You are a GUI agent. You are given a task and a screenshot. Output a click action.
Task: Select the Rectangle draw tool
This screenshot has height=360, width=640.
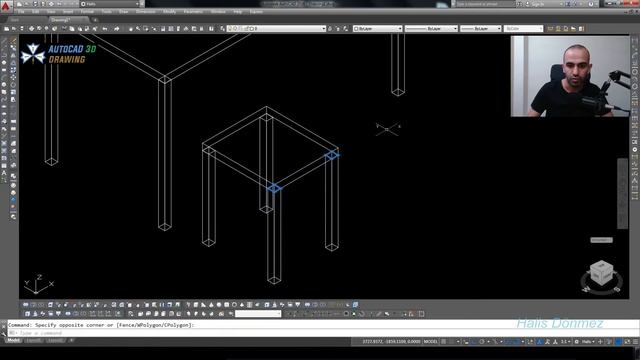point(4,70)
